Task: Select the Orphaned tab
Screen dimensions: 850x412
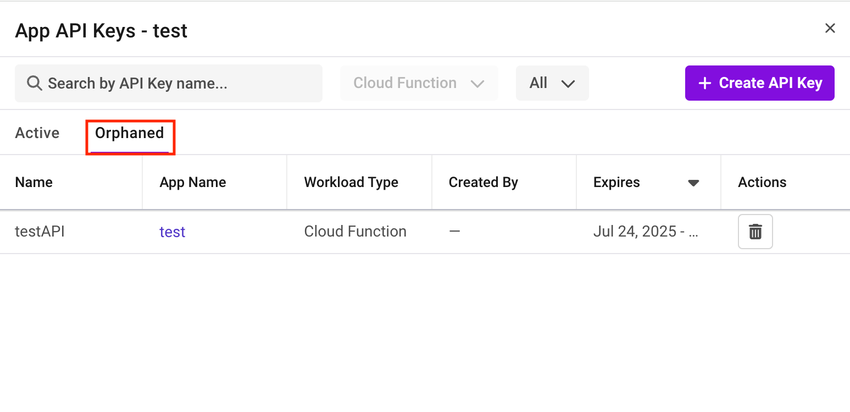Action: 130,133
